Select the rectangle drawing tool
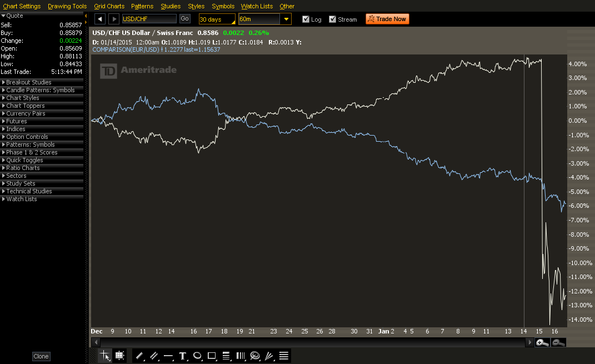This screenshot has width=595, height=364. pos(211,356)
